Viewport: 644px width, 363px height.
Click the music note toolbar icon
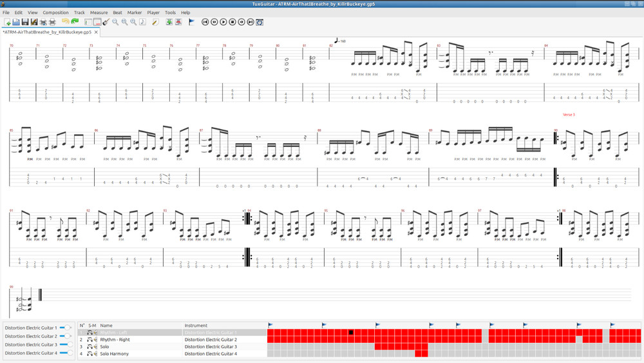pyautogui.click(x=142, y=22)
